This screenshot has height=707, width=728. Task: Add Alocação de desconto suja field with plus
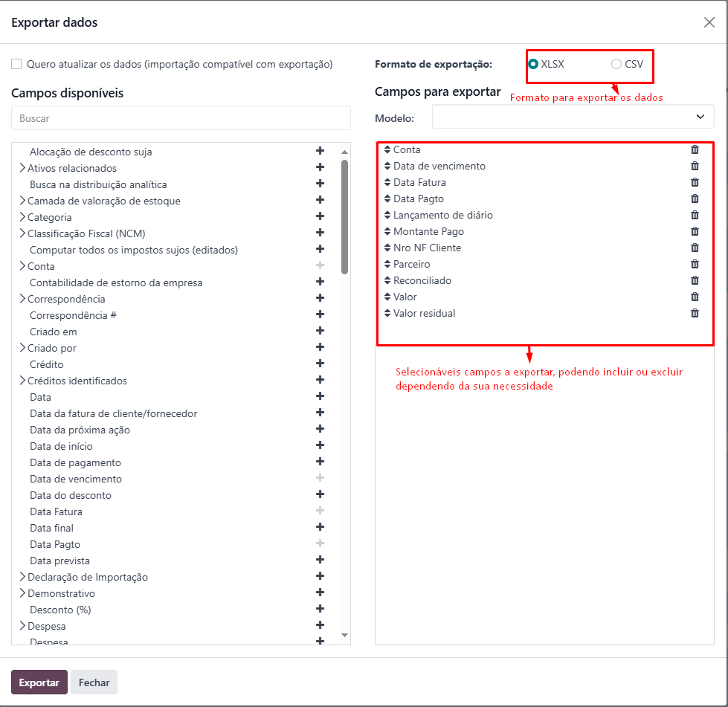coord(320,150)
